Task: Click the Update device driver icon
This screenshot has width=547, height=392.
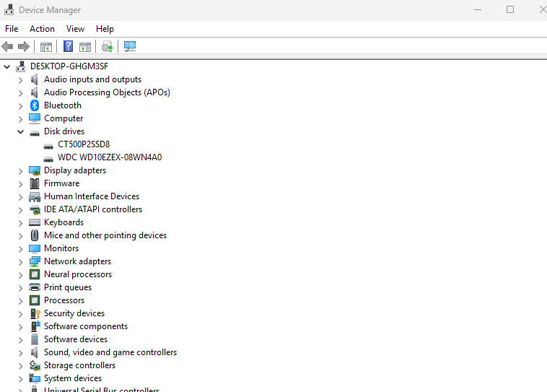Action: click(x=107, y=47)
